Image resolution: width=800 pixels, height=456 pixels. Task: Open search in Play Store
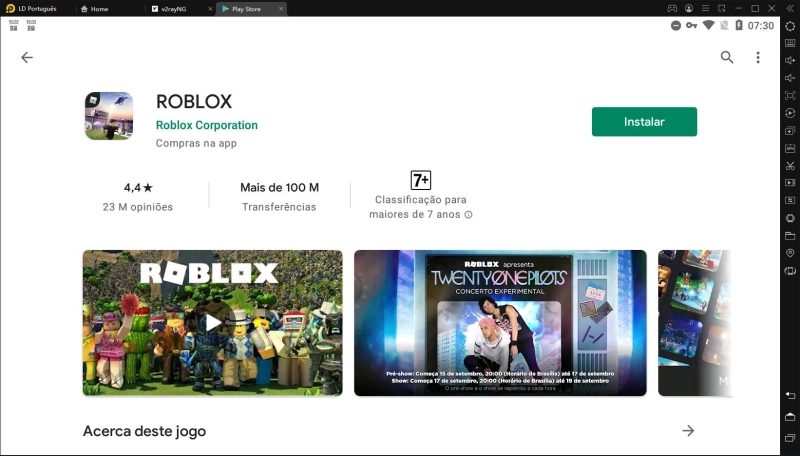tap(727, 58)
